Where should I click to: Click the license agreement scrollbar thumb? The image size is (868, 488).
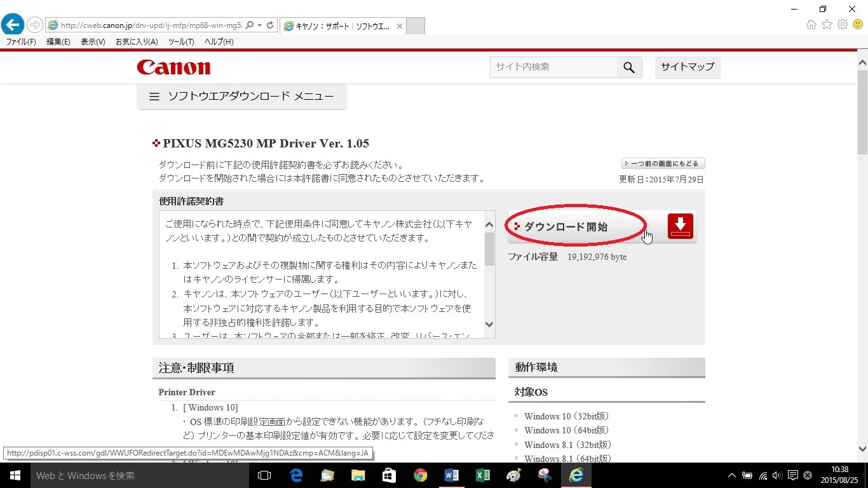pos(489,248)
